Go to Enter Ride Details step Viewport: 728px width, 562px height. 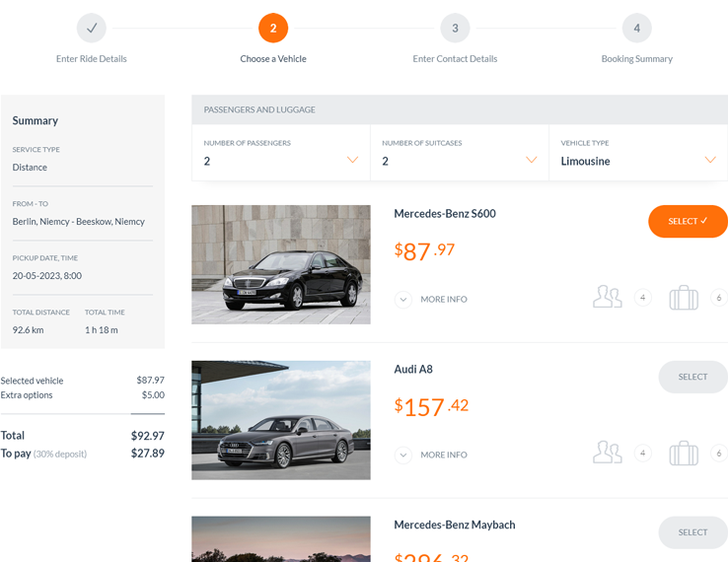tap(92, 59)
